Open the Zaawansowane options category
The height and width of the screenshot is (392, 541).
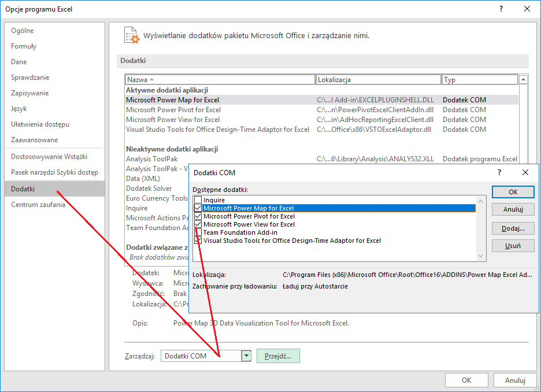click(54, 140)
